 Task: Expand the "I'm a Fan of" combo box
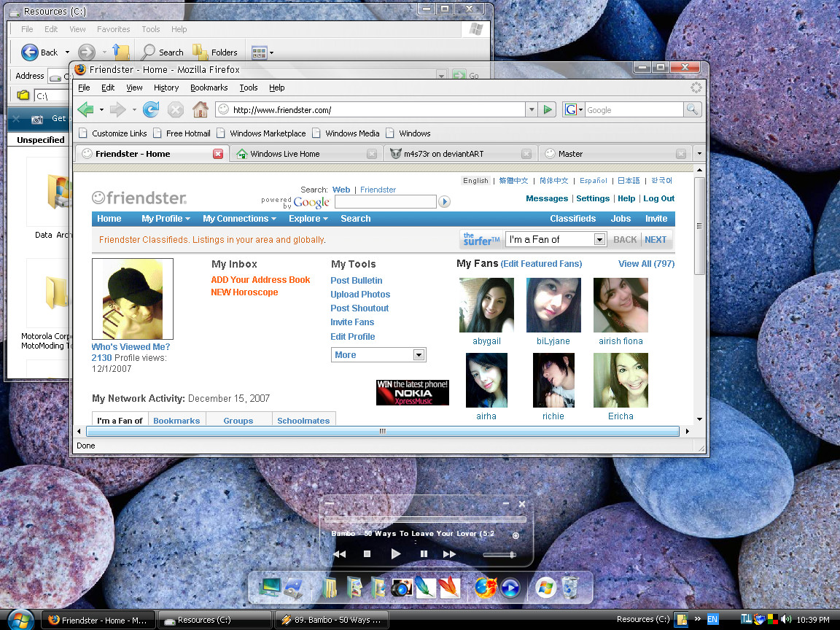pyautogui.click(x=599, y=239)
